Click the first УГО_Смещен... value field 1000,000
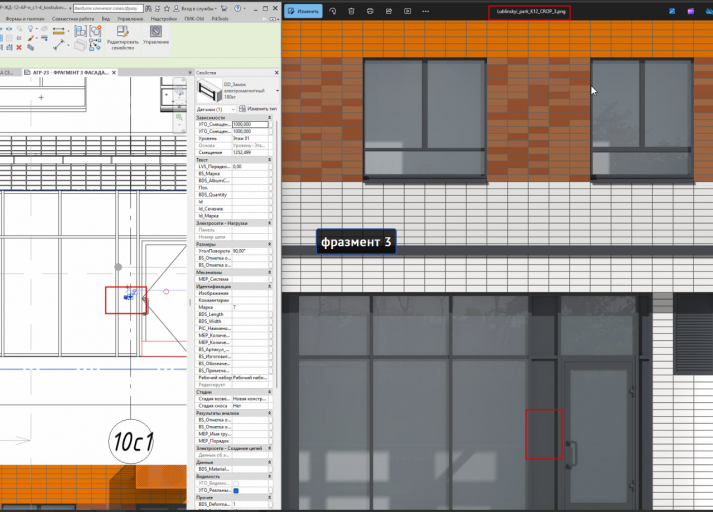The width and height of the screenshot is (713, 512). pos(250,124)
